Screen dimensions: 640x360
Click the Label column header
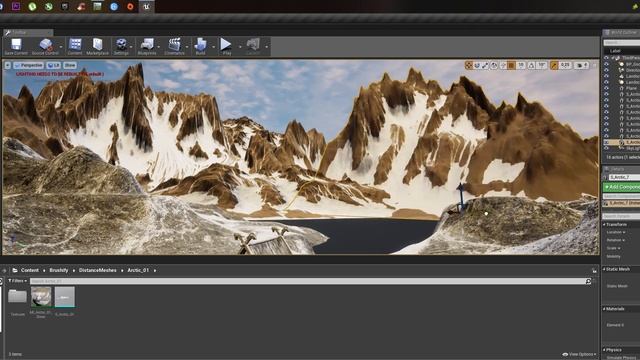(x=616, y=51)
